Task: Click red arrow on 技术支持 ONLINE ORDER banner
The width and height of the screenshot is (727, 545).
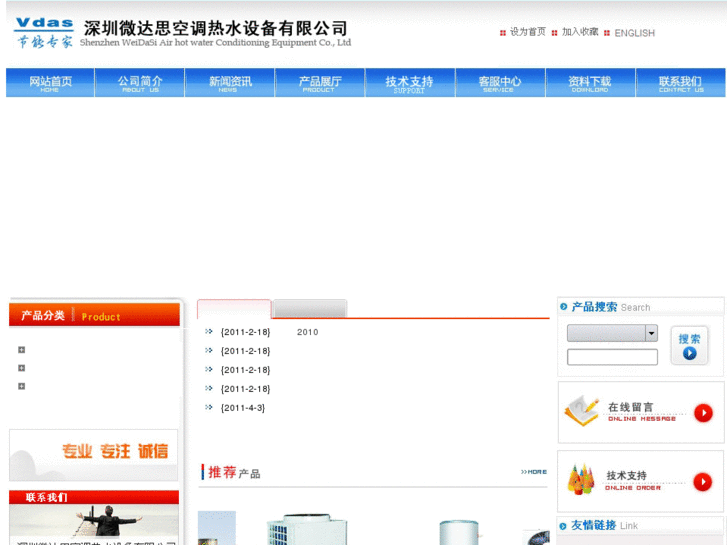Action: (703, 482)
